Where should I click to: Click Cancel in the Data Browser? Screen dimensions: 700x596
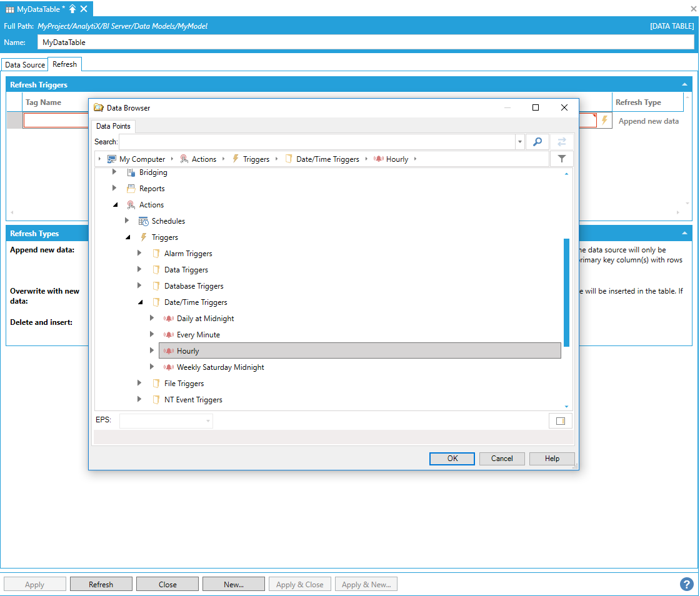click(502, 459)
